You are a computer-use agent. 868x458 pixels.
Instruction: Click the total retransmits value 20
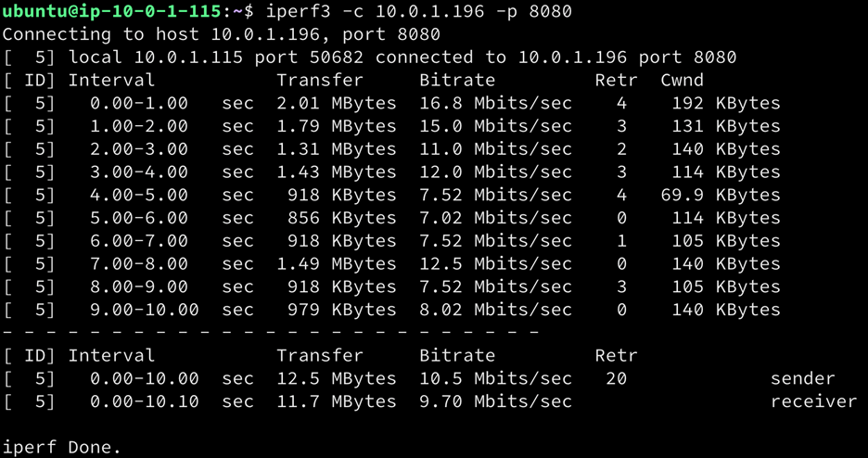(x=616, y=378)
